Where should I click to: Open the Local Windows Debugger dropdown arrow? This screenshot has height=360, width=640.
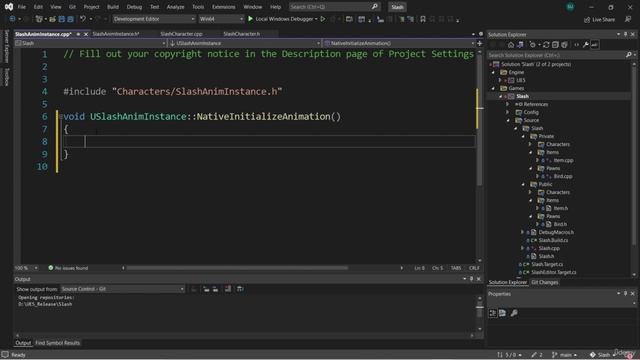point(316,19)
